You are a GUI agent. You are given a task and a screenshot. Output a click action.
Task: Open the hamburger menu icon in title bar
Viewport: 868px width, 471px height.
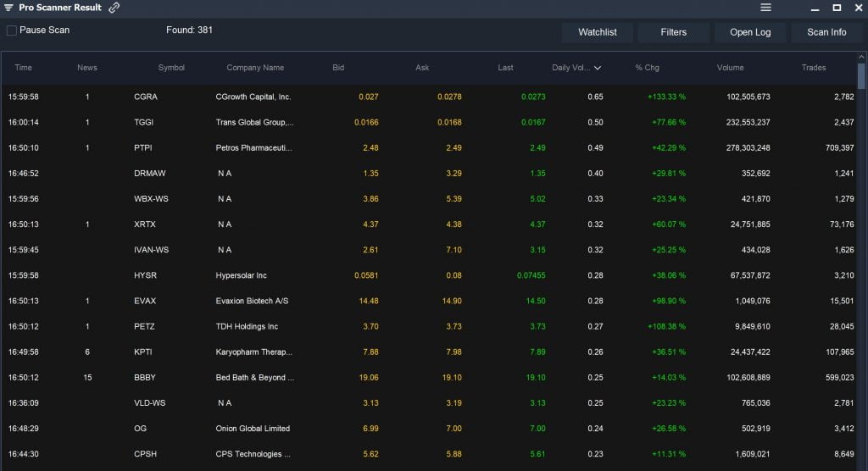[x=765, y=7]
